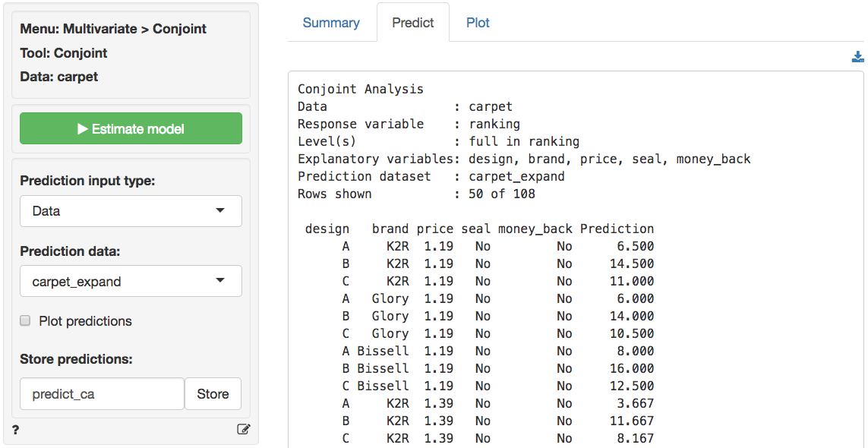Image resolution: width=868 pixels, height=448 pixels.
Task: Click the Conjoint Analysis heading in output
Action: coord(360,89)
